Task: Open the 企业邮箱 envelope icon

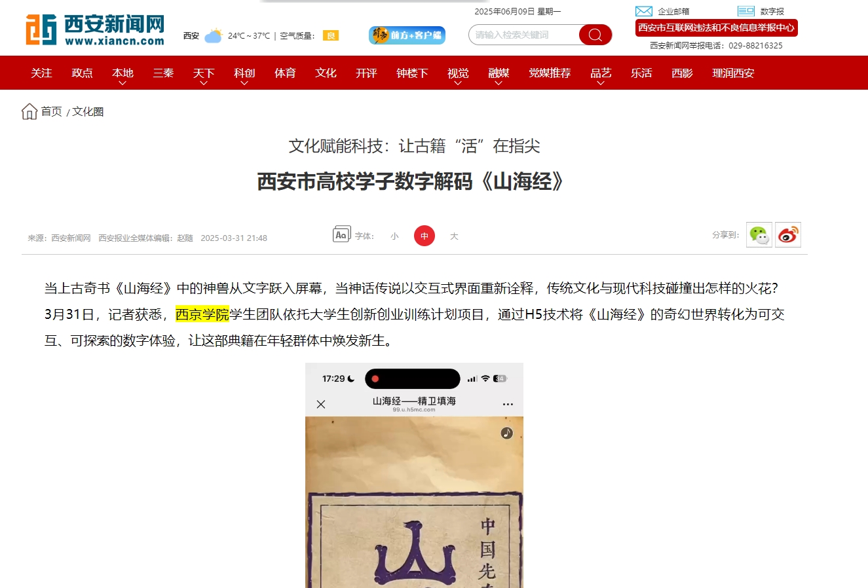Action: coord(644,11)
